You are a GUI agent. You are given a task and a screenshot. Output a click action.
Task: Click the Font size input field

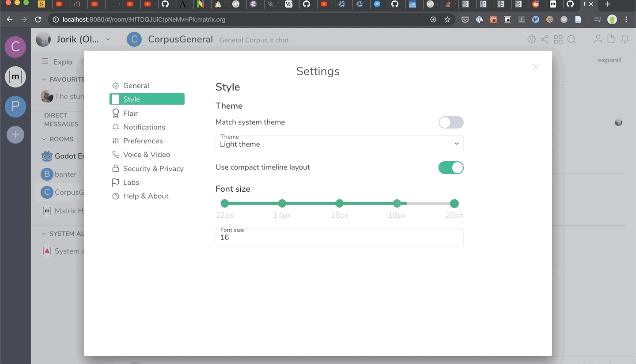pyautogui.click(x=339, y=237)
